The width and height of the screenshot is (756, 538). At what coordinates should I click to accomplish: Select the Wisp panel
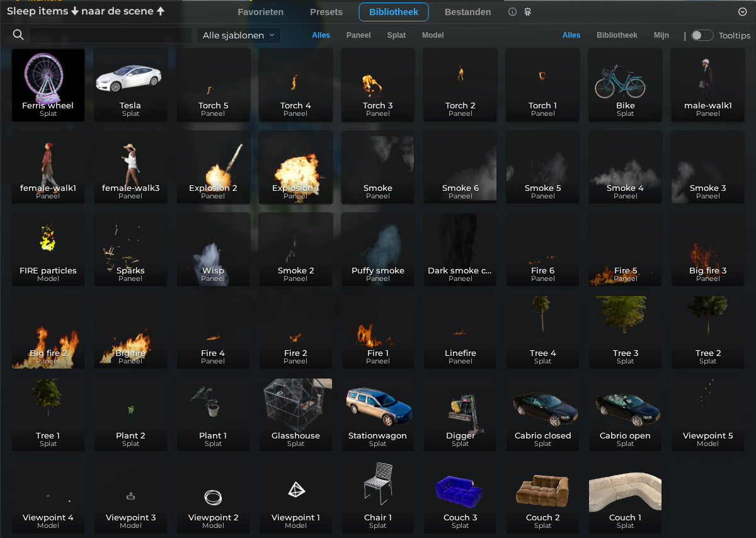coord(213,250)
